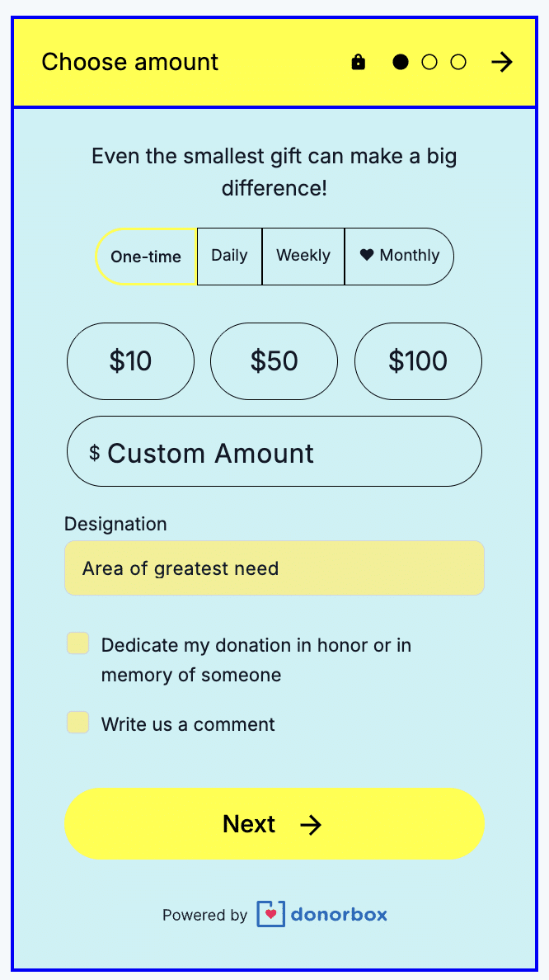The height and width of the screenshot is (980, 549).
Task: Check the dedicate my donation checkbox
Action: (x=78, y=643)
